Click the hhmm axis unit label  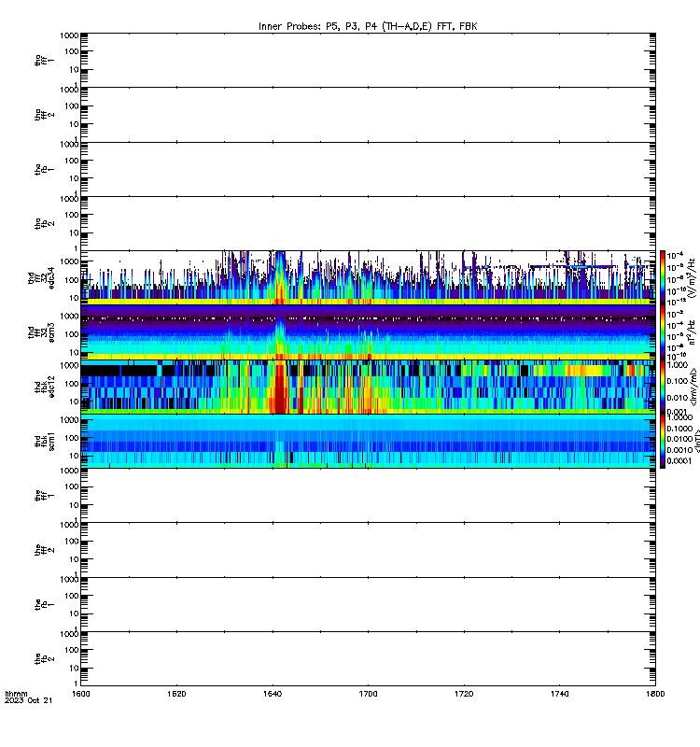[17, 694]
